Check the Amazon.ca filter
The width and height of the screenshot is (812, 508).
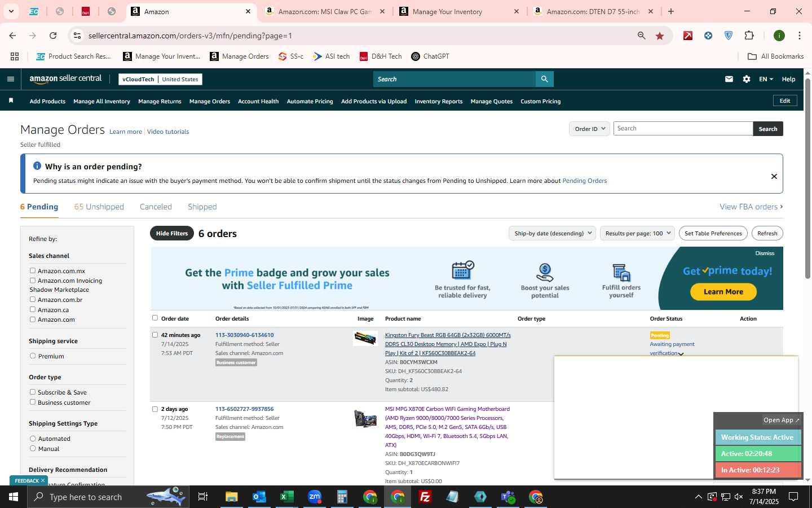point(33,310)
